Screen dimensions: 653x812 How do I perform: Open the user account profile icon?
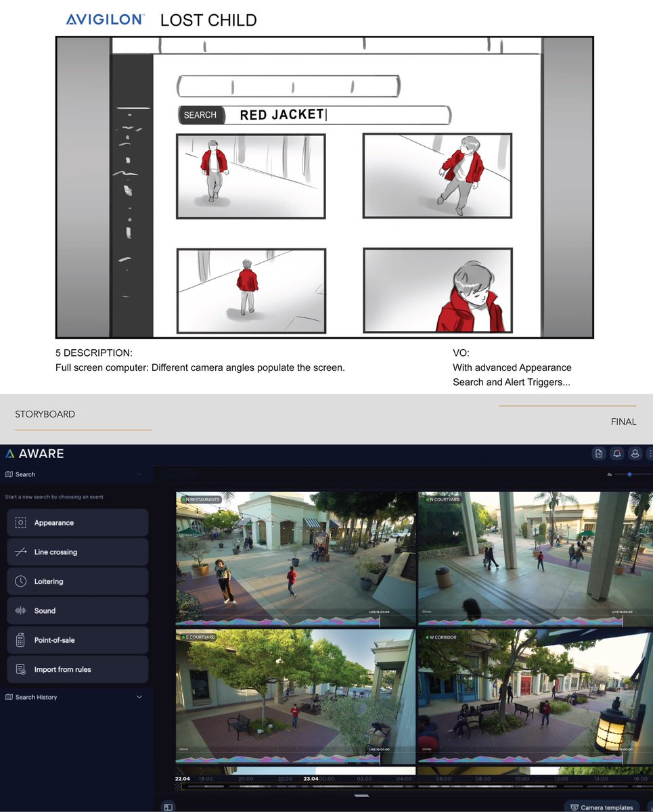tap(635, 453)
